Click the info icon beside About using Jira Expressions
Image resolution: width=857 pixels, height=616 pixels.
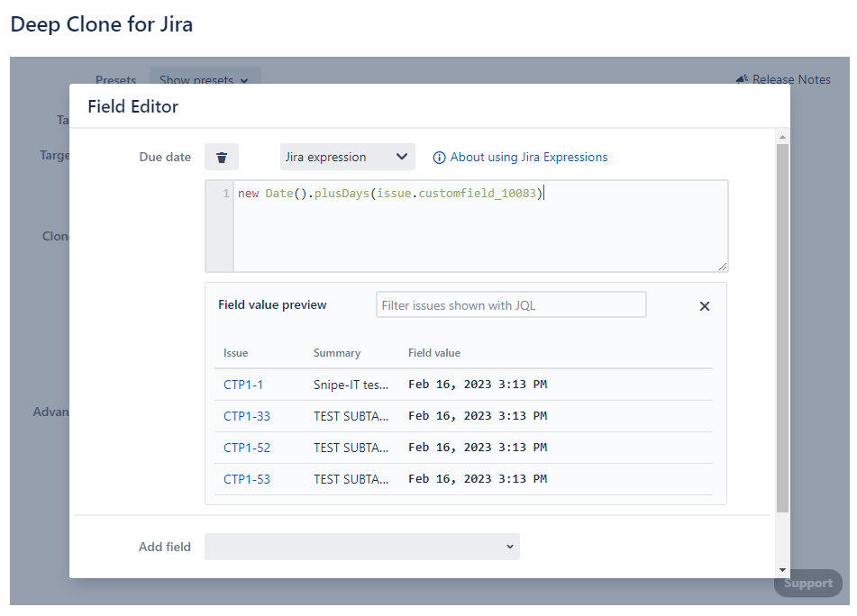[439, 158]
